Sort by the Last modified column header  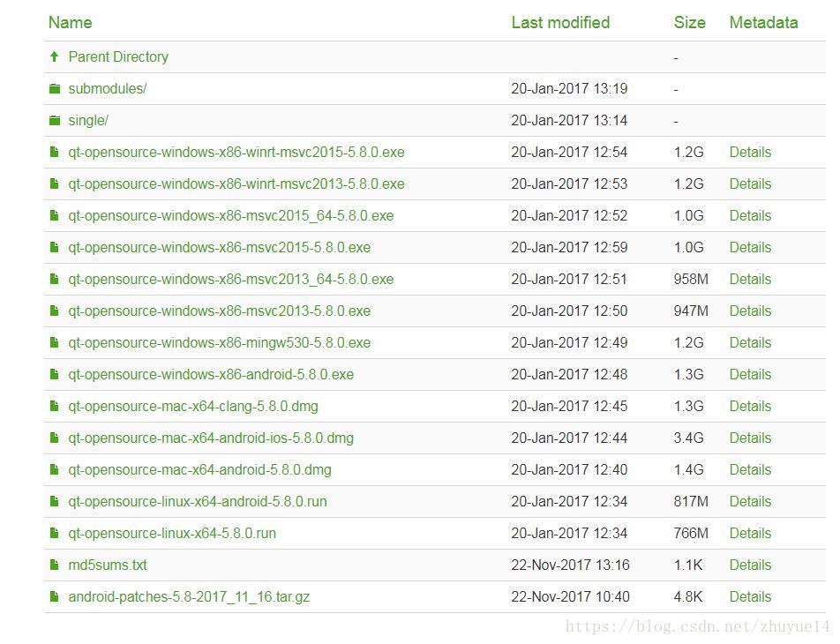[560, 23]
